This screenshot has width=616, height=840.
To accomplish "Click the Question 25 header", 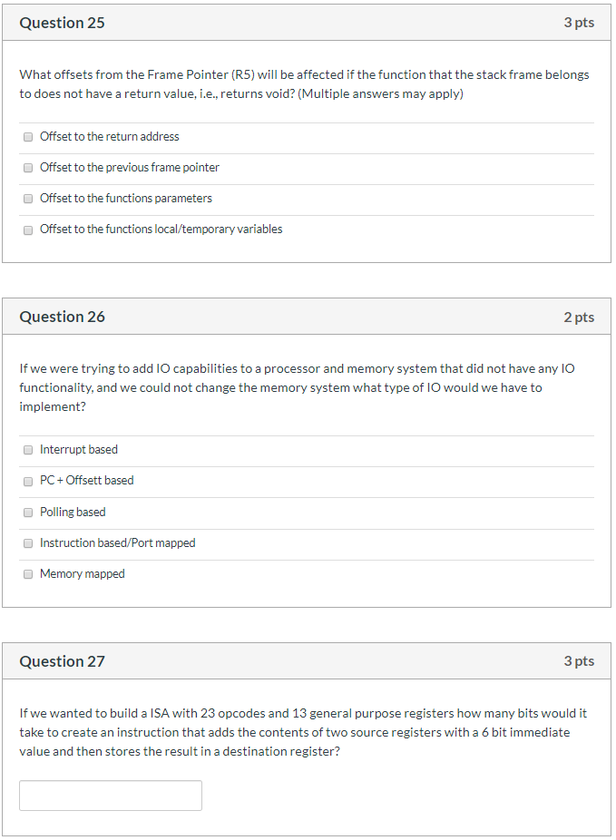I will [62, 22].
